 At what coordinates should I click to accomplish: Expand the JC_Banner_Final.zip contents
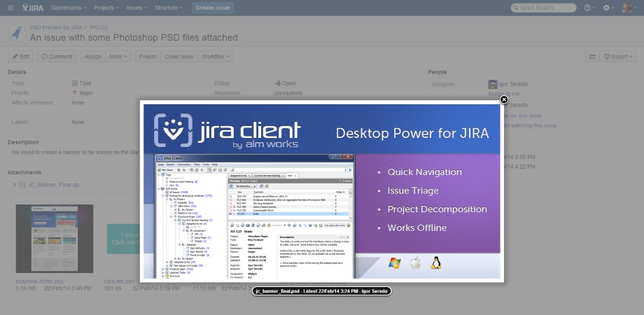point(15,185)
